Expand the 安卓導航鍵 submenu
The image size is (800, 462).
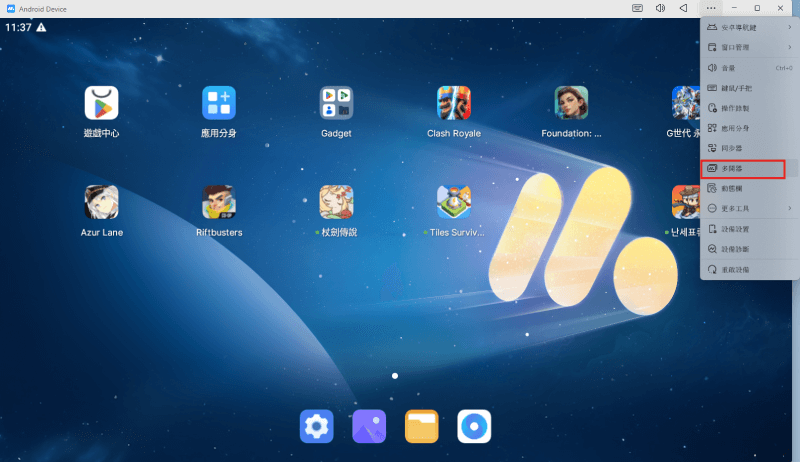click(749, 28)
